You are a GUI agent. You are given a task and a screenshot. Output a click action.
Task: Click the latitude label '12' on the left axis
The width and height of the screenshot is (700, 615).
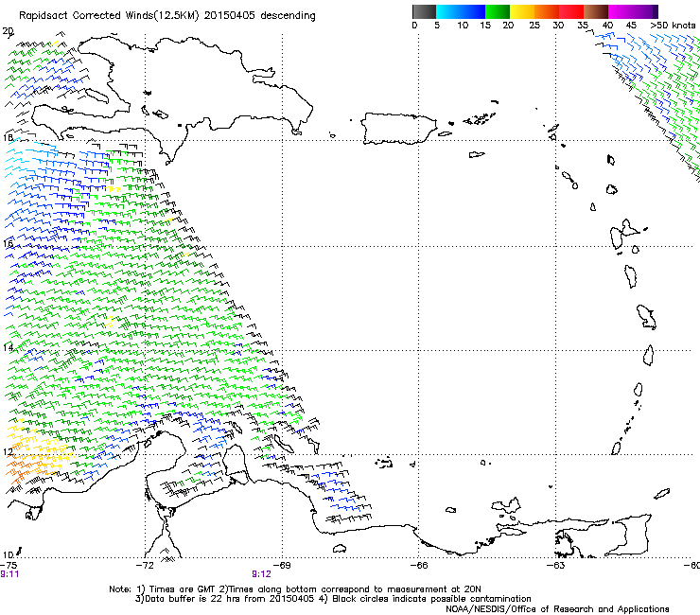tap(8, 451)
